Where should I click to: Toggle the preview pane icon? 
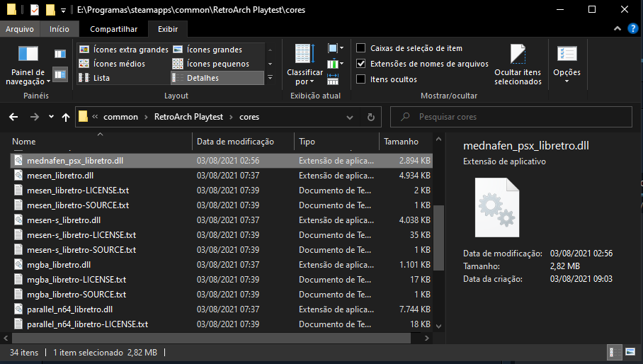coord(60,54)
